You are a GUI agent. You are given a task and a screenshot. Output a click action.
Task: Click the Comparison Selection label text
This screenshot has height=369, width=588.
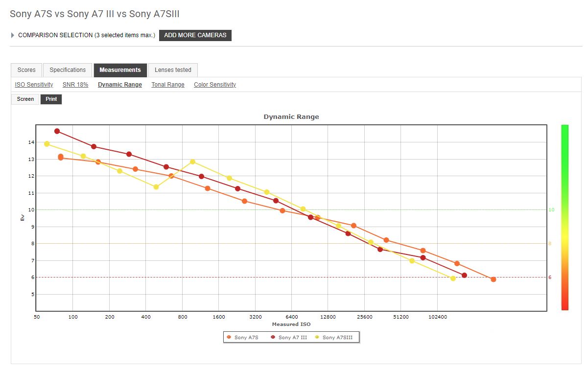(x=87, y=35)
